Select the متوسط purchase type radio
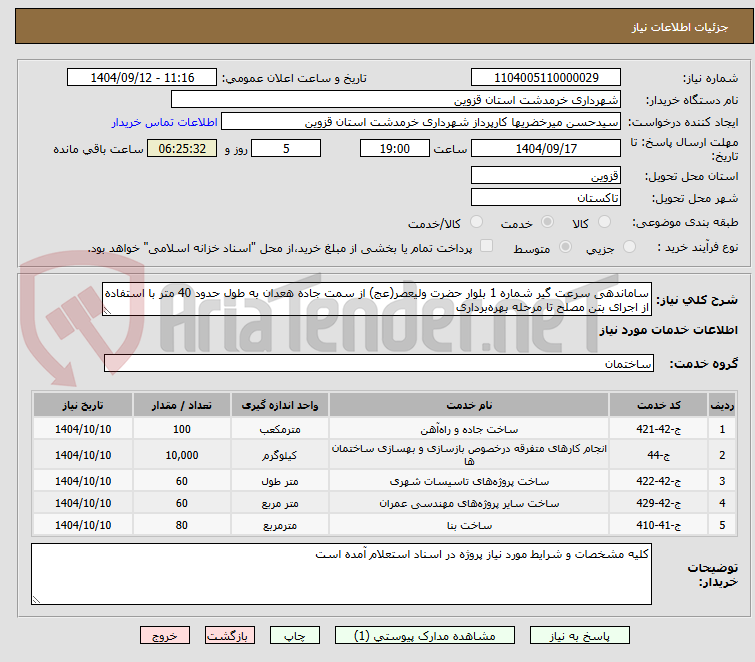The height and width of the screenshot is (662, 755). click(x=565, y=247)
